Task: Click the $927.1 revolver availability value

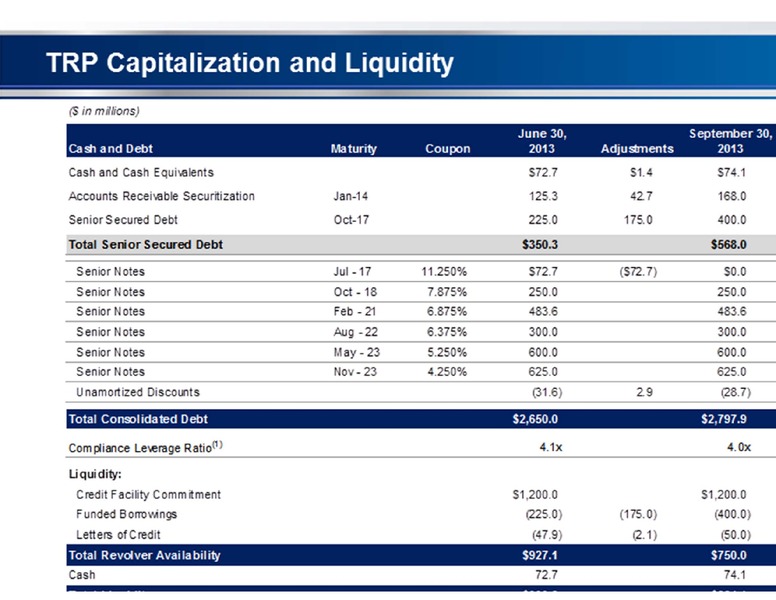Action: pyautogui.click(x=539, y=555)
